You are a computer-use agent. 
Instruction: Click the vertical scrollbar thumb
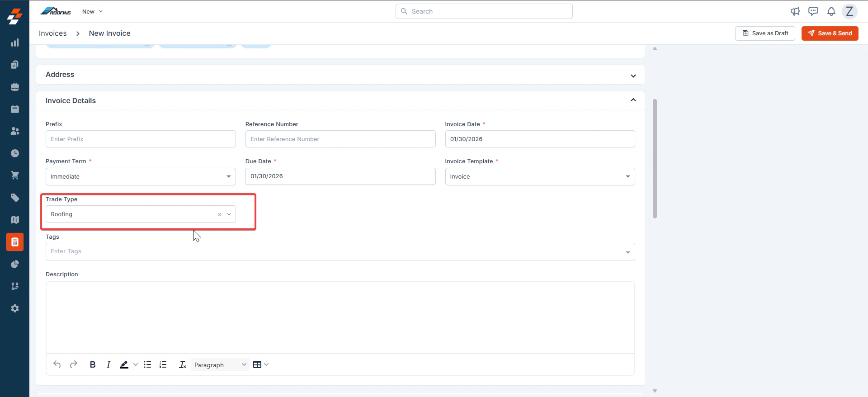(655, 159)
